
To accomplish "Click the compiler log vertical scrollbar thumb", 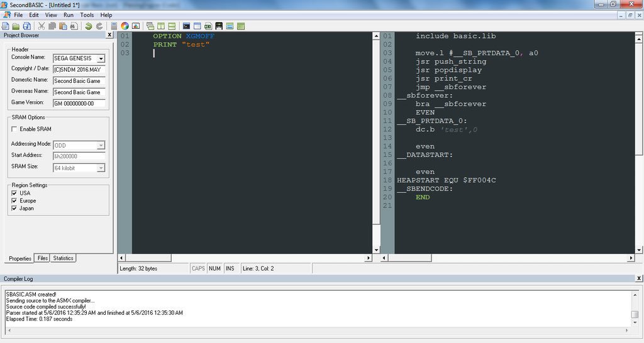I will pyautogui.click(x=635, y=315).
